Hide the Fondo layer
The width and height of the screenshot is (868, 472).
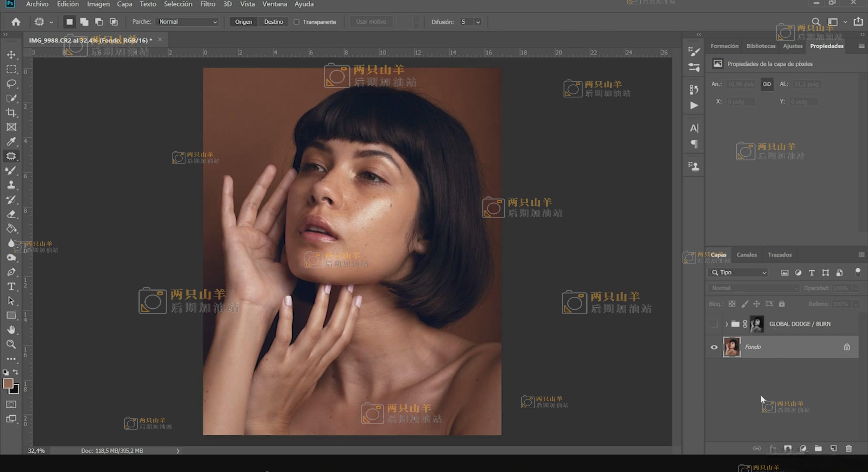714,347
